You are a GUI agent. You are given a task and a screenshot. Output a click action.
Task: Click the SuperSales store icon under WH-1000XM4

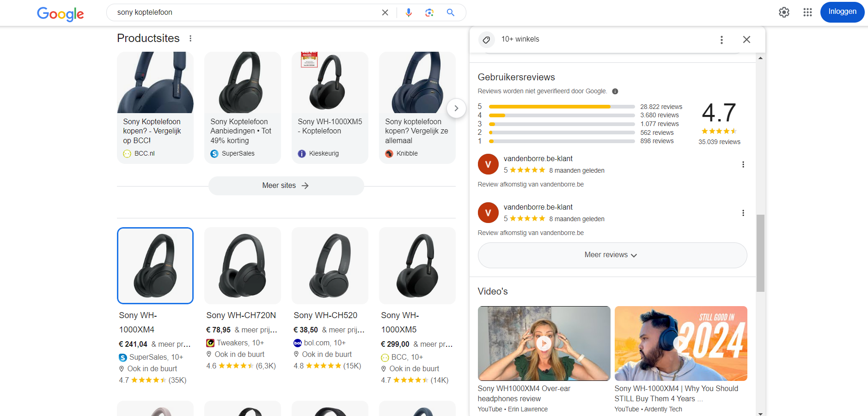(123, 357)
